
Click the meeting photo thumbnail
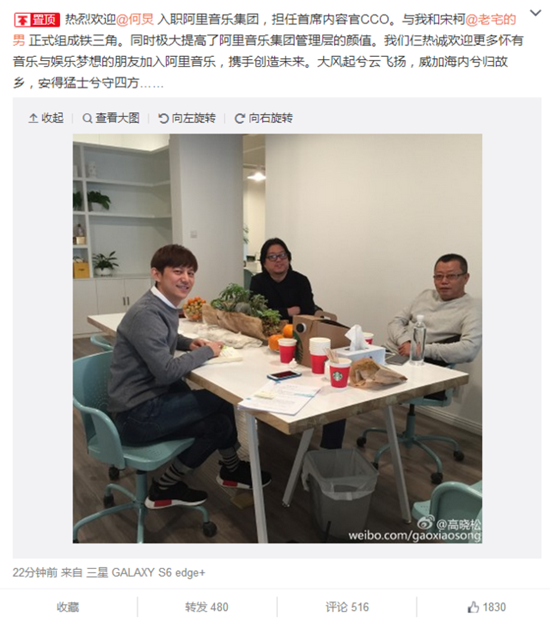(x=277, y=339)
